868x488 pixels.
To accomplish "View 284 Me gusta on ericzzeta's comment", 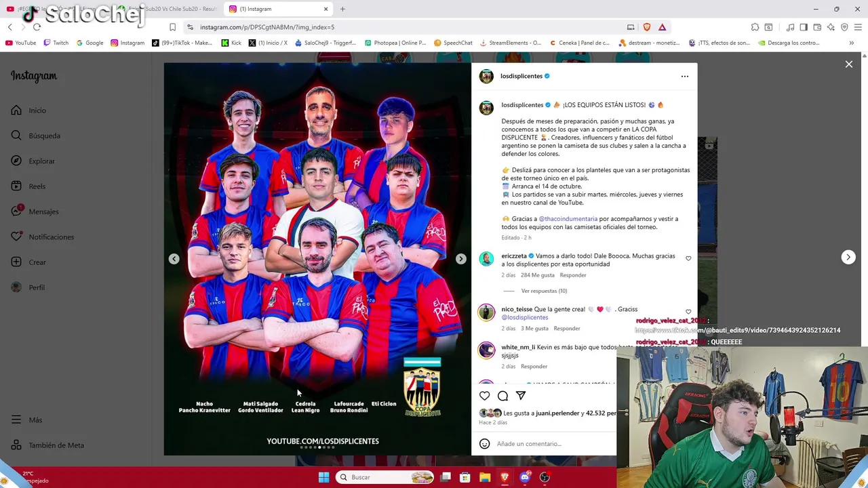I will [x=538, y=275].
